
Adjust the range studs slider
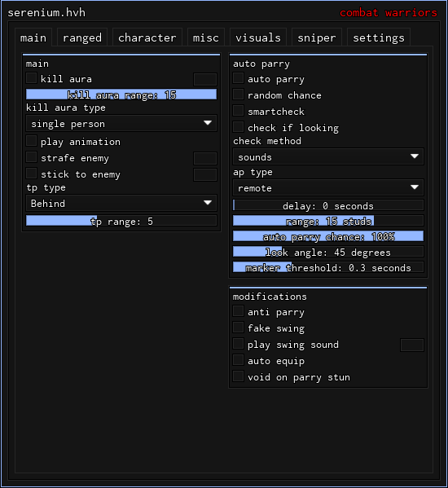[328, 221]
